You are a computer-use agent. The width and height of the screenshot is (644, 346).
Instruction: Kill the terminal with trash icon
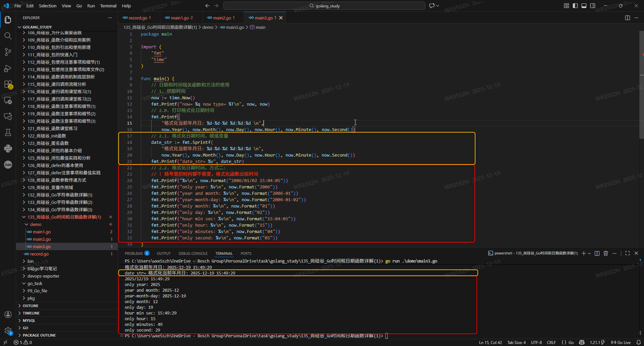click(x=606, y=253)
